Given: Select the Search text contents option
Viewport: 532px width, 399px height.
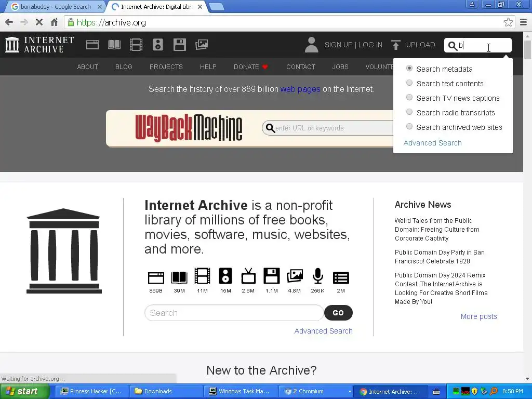Looking at the screenshot, I should click(409, 83).
